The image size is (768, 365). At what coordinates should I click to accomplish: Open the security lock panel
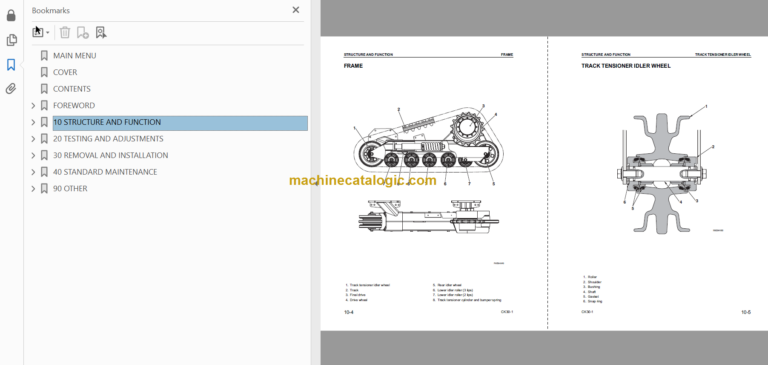[11, 15]
